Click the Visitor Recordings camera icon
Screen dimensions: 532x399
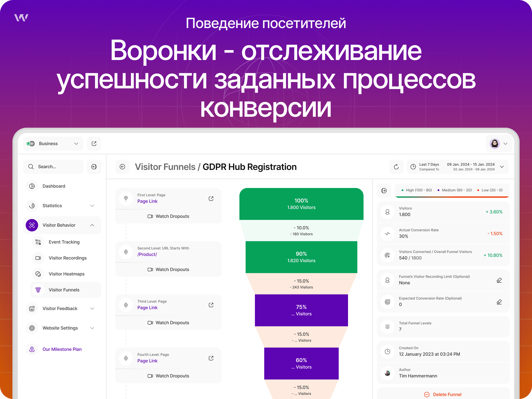pyautogui.click(x=38, y=258)
